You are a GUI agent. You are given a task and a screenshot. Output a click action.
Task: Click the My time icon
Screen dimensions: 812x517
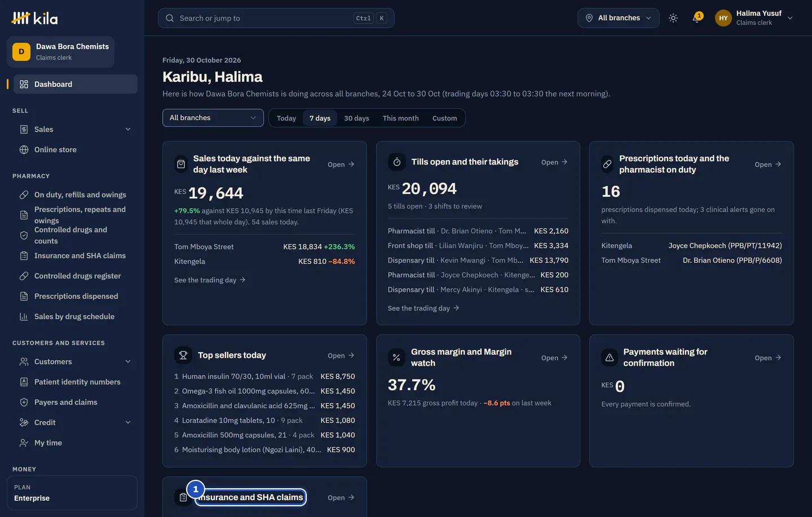(24, 443)
